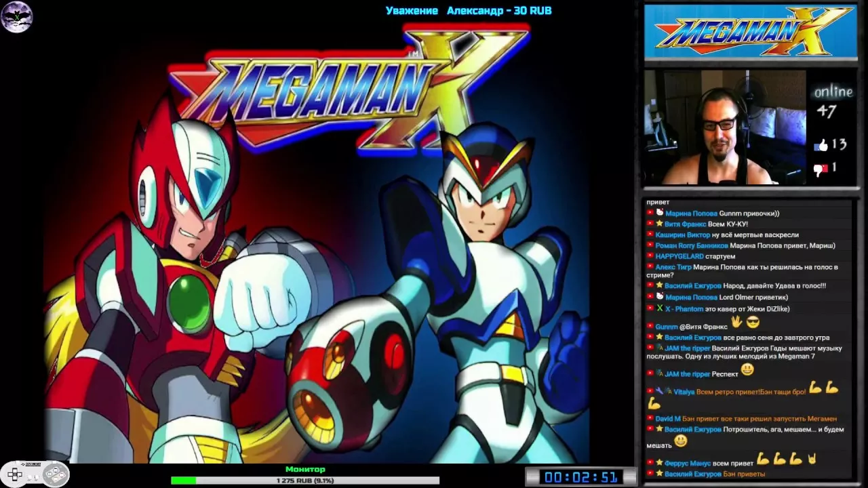This screenshot has height=488, width=868.
Task: Click the smiley emoji after Респект
Action: click(x=747, y=370)
